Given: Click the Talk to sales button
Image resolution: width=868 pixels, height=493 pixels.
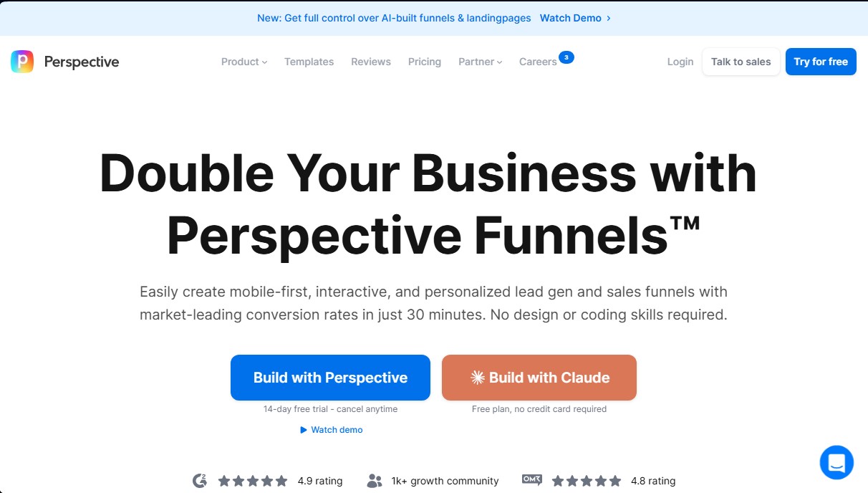Looking at the screenshot, I should 741,62.
